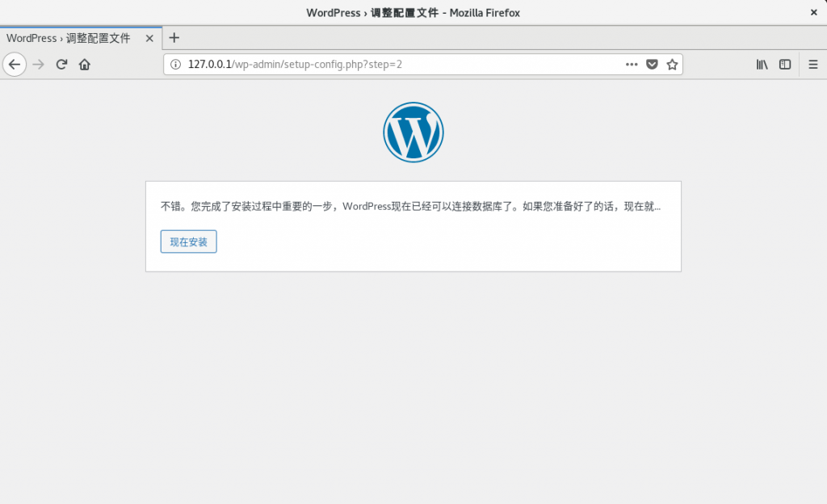Viewport: 827px width, 504px height.
Task: Open the page actions three-dot menu
Action: tap(632, 65)
